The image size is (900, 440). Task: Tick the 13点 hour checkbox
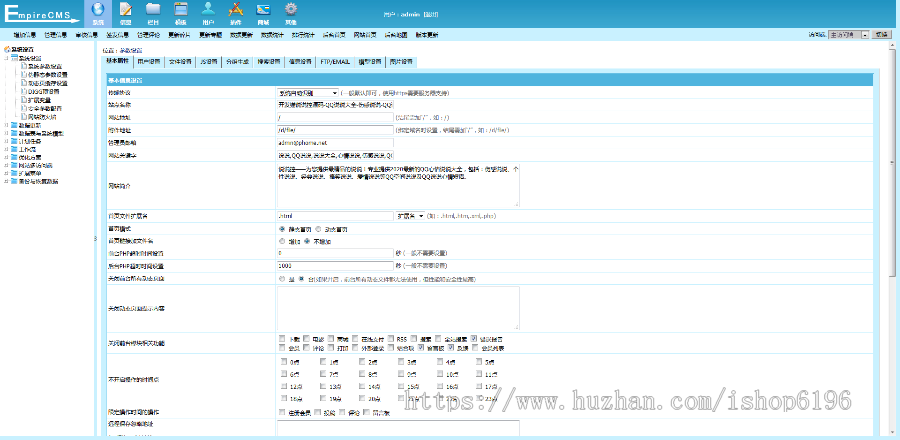pyautogui.click(x=323, y=386)
